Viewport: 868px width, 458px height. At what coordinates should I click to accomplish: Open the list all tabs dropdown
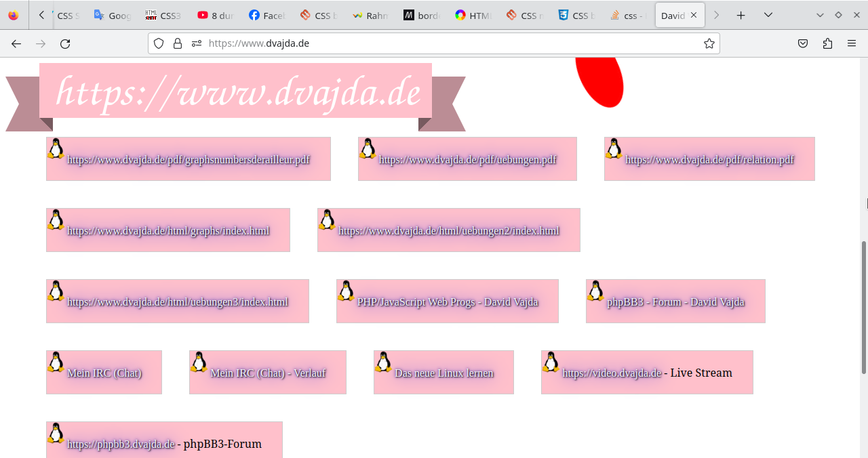768,14
